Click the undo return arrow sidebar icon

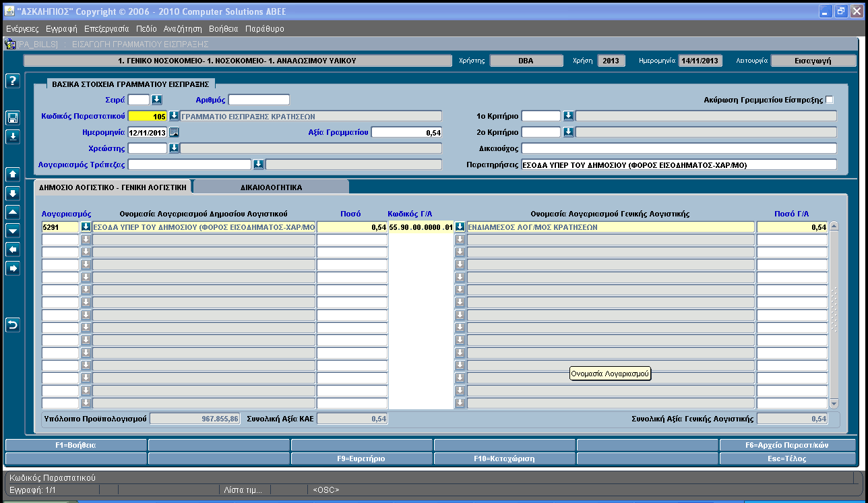coord(12,325)
